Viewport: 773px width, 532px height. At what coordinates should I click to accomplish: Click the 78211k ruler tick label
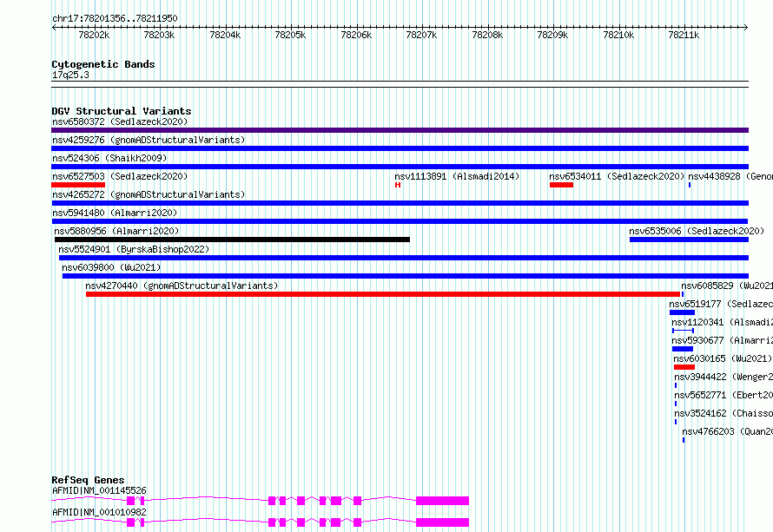[x=684, y=35]
